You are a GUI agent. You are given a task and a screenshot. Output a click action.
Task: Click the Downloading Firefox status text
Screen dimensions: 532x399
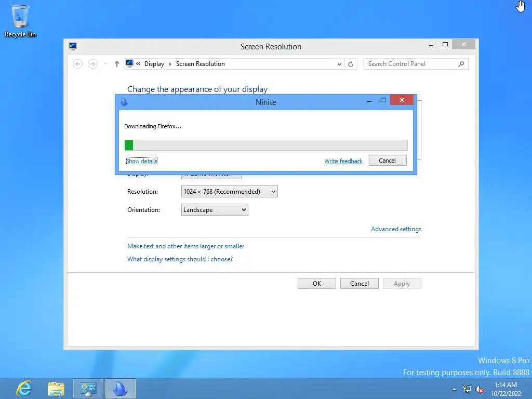[x=153, y=126]
